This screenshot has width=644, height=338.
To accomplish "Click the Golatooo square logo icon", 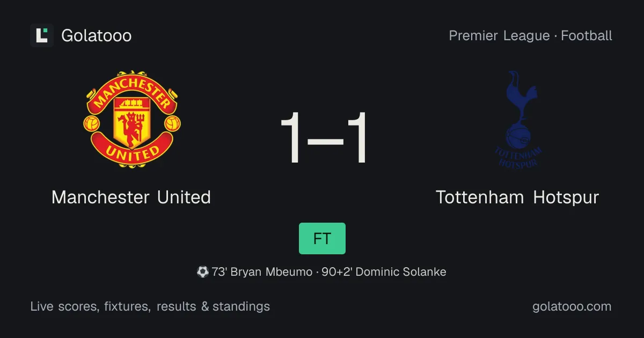I will 42,35.
